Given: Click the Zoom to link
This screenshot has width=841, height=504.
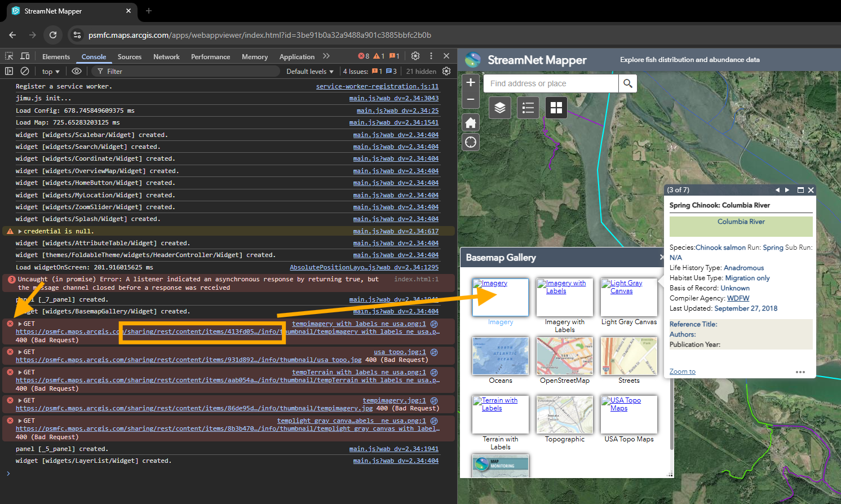Looking at the screenshot, I should click(682, 372).
